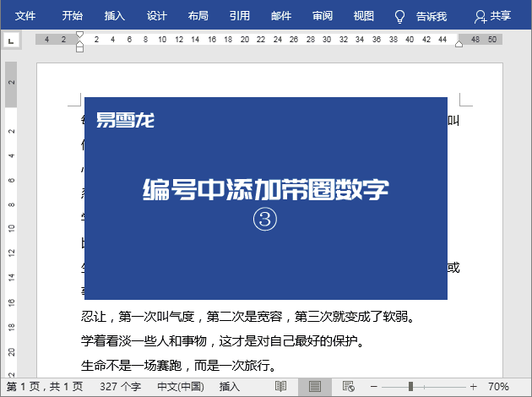Click the text line starting with 忍让
The image size is (532, 397).
pyautogui.click(x=247, y=317)
